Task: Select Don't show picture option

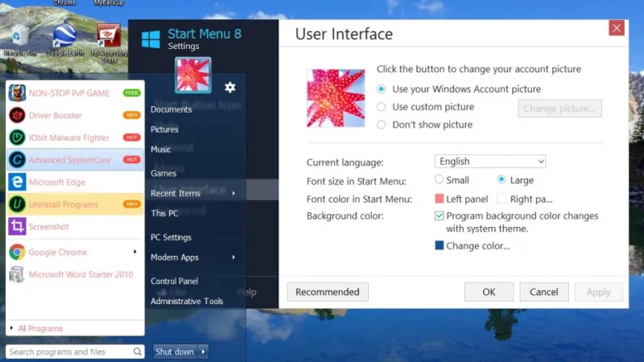Action: click(x=381, y=125)
